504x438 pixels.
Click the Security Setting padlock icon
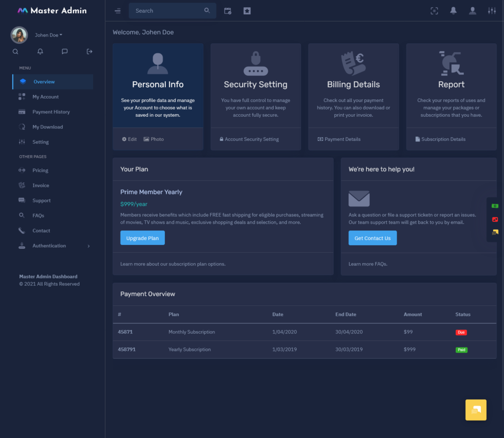click(x=255, y=63)
